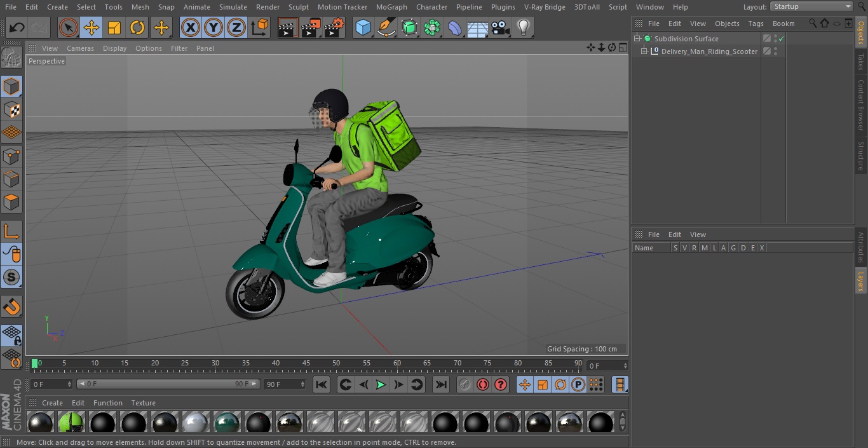The height and width of the screenshot is (448, 868).
Task: Click the Objects panel search icon
Action: coord(813,24)
